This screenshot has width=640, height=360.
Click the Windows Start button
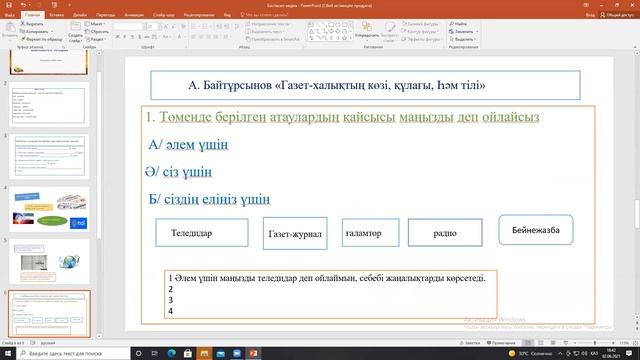click(x=8, y=353)
